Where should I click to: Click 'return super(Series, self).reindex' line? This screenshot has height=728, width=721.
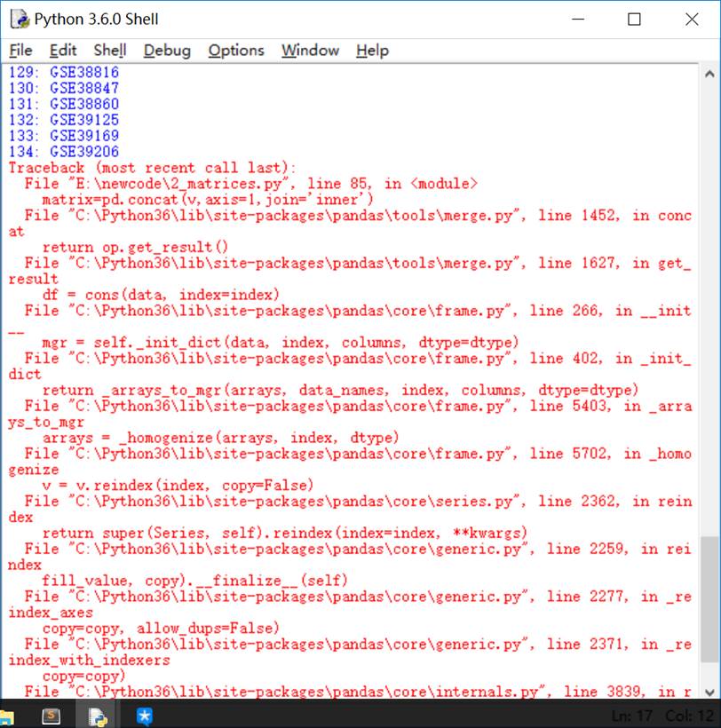[x=285, y=533]
